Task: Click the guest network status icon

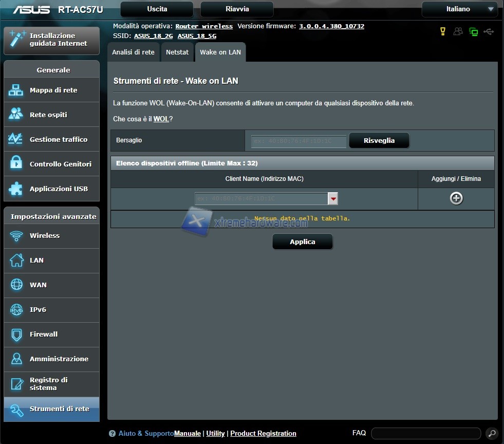Action: click(x=458, y=32)
